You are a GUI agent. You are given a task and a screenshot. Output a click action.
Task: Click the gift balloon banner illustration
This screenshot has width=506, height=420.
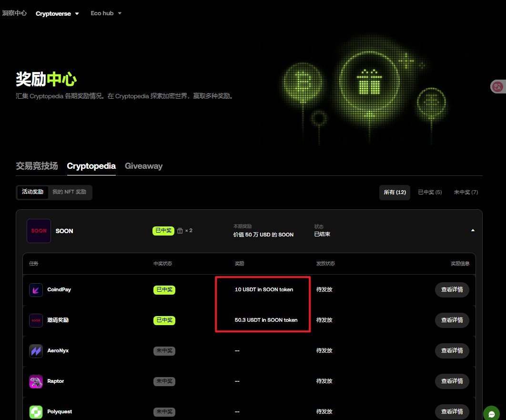click(x=364, y=89)
